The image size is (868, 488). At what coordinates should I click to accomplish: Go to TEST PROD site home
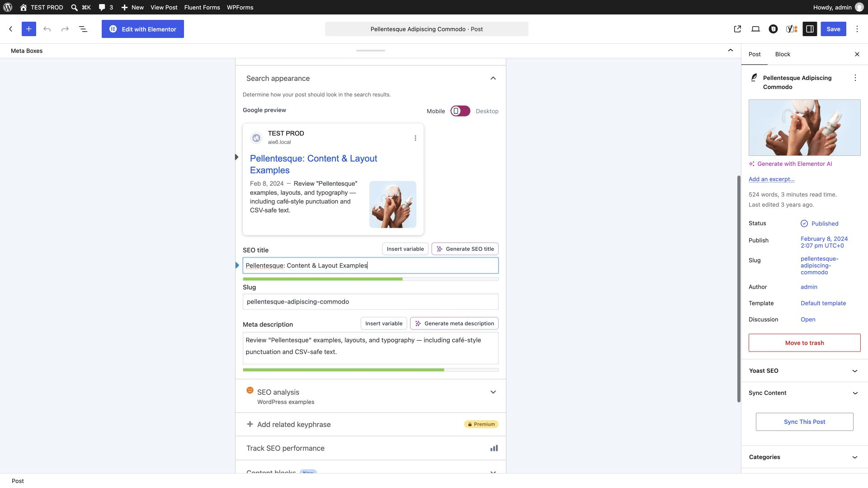point(42,7)
